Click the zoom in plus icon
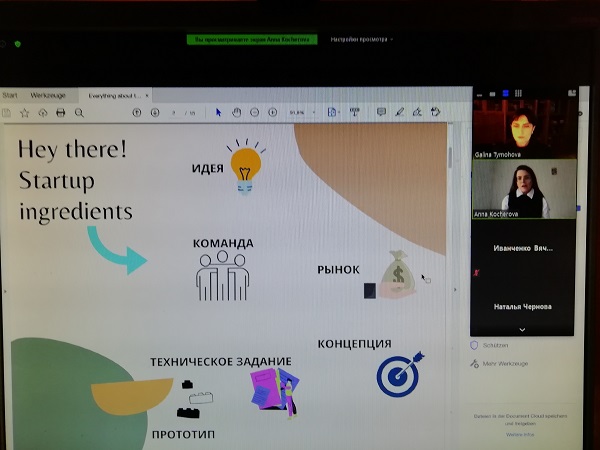Image resolution: width=600 pixels, height=450 pixels. point(272,112)
